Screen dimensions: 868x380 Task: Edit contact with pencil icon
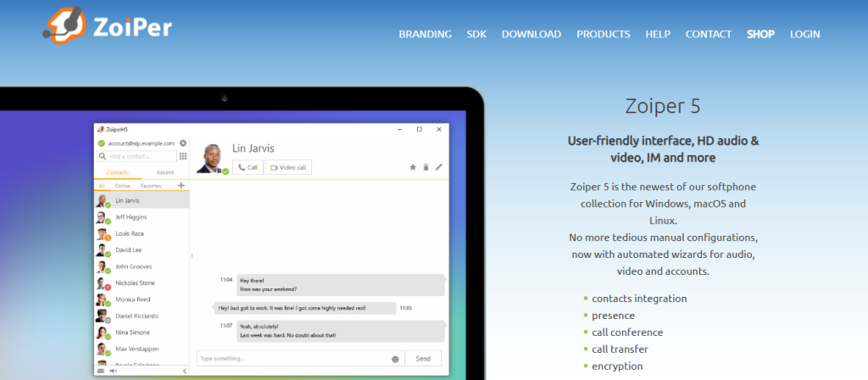438,167
